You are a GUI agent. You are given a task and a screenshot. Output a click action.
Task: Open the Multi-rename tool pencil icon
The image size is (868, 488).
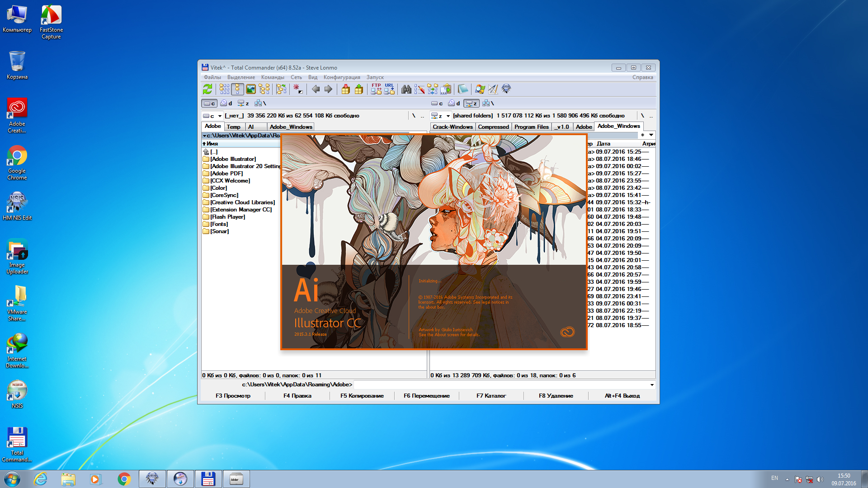click(420, 89)
